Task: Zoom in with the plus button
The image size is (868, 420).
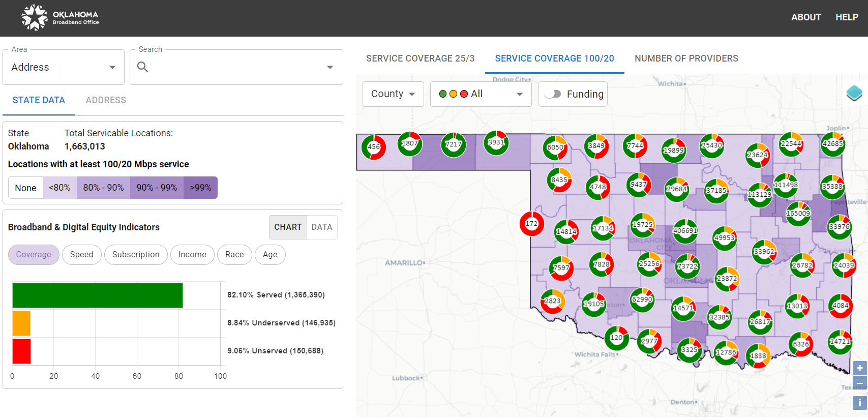Action: click(859, 368)
